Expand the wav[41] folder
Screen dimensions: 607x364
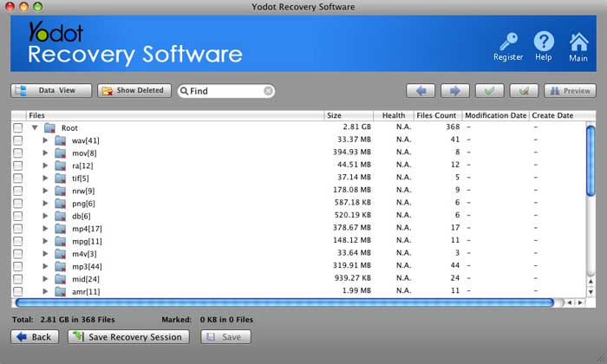tap(45, 140)
